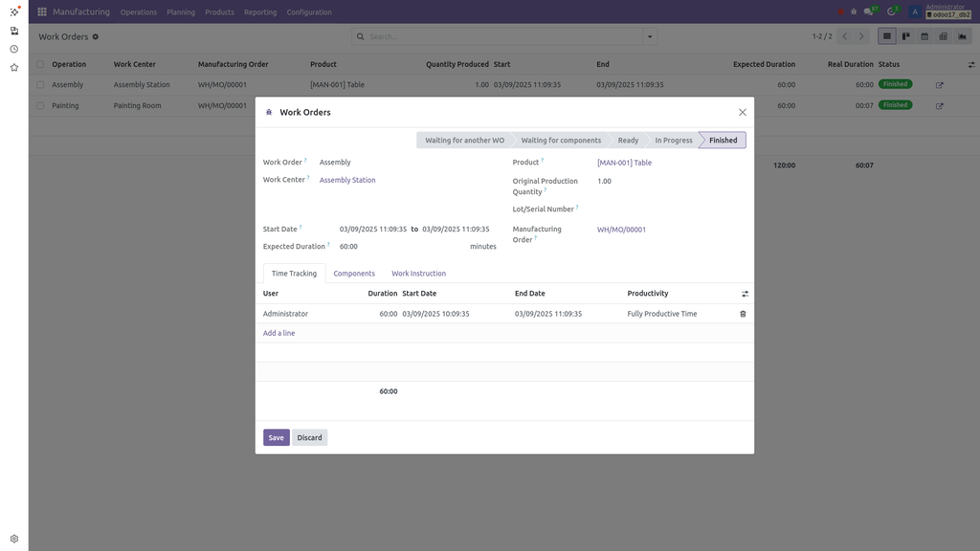Delete the Administrator time tracking line
Viewport: 980px width, 551px height.
743,313
